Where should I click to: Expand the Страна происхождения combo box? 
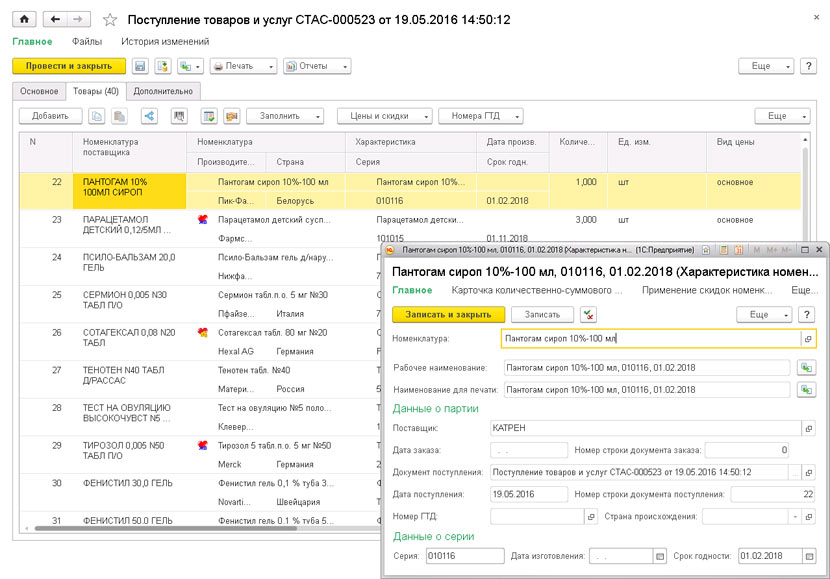794,517
